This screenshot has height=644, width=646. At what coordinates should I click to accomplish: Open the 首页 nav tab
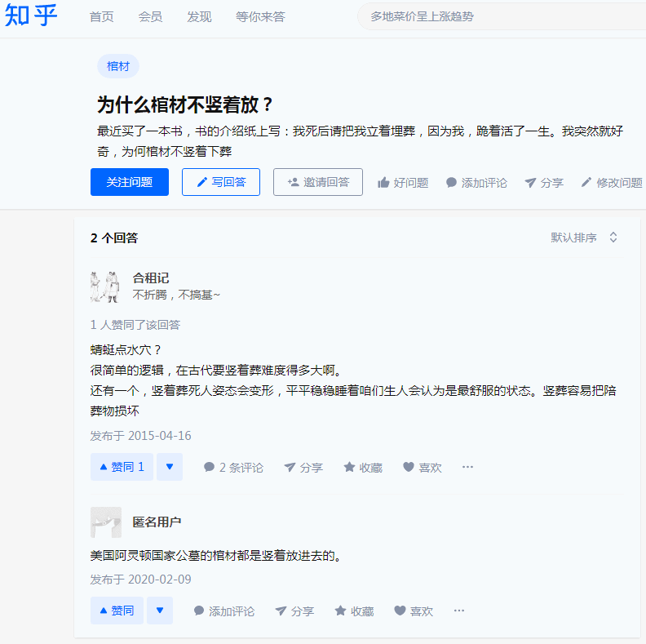(101, 17)
